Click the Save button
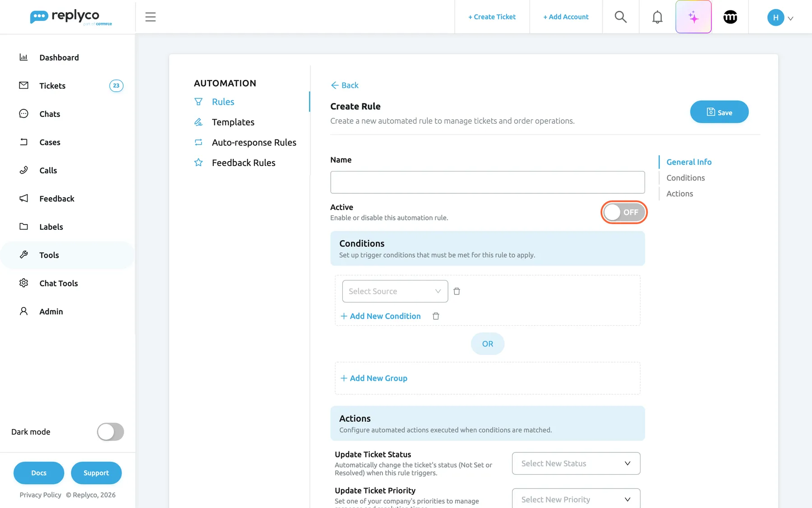Viewport: 812px width, 508px height. pyautogui.click(x=719, y=112)
